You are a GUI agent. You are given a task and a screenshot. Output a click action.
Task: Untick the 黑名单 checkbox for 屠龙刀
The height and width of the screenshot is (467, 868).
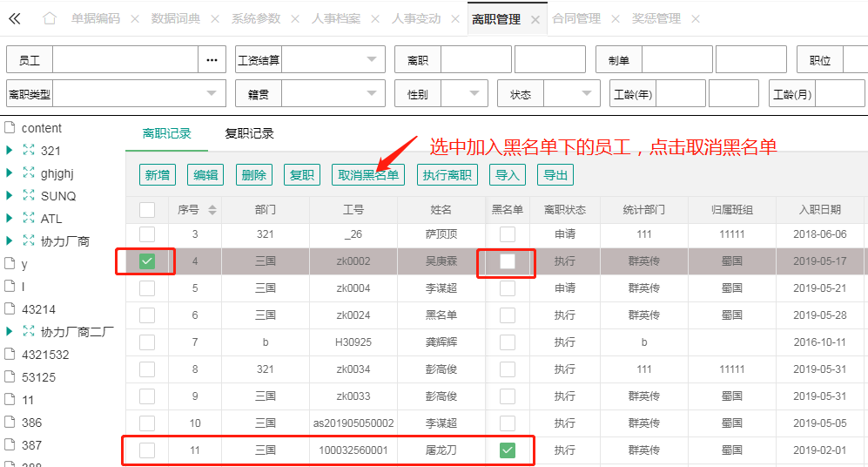click(x=508, y=450)
